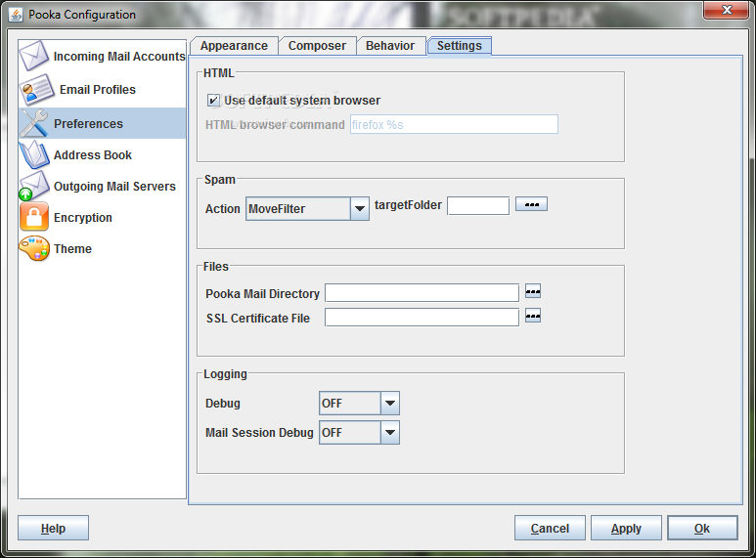
Task: Focus the SSL Certificate File text field
Action: 422,318
